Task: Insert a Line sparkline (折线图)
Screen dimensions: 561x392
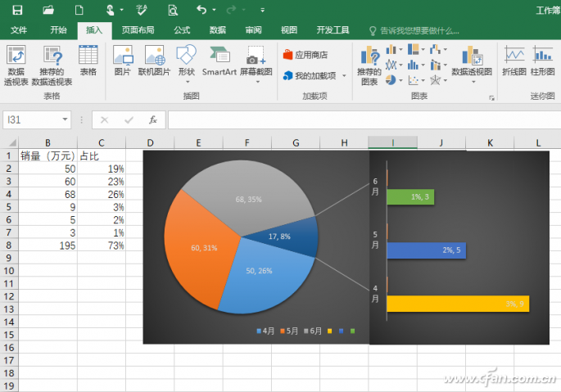Action: point(514,60)
